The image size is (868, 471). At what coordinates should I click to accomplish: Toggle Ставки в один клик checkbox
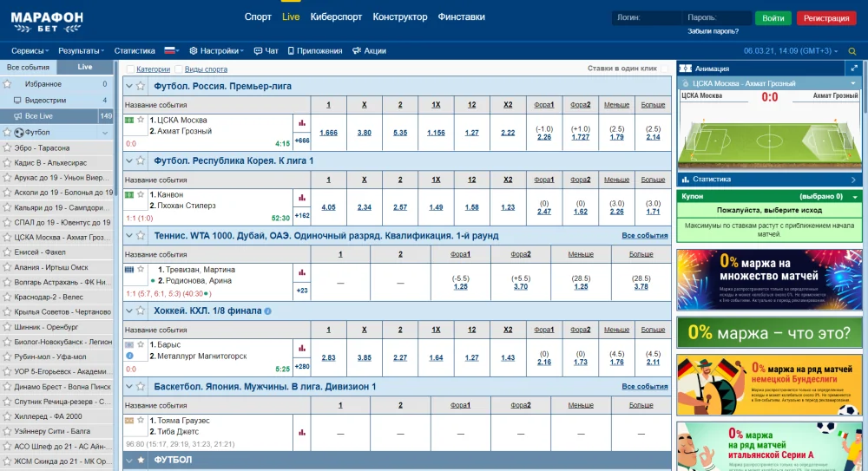pos(665,69)
